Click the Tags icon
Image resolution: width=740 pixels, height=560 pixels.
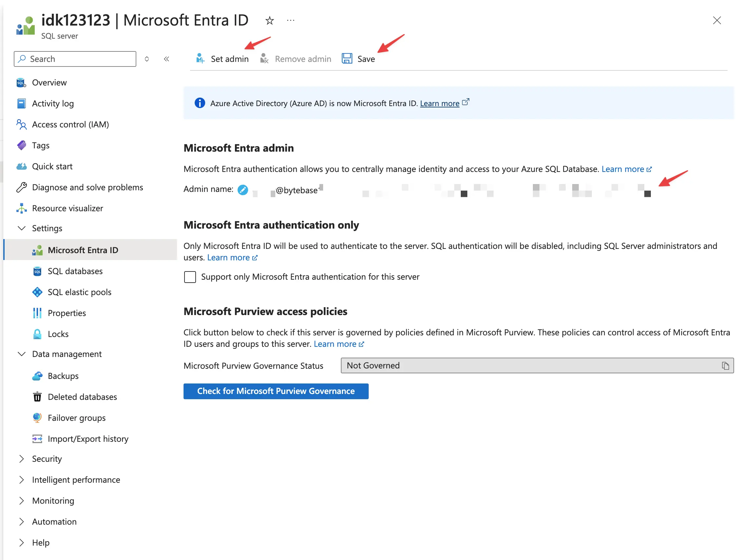click(x=21, y=145)
